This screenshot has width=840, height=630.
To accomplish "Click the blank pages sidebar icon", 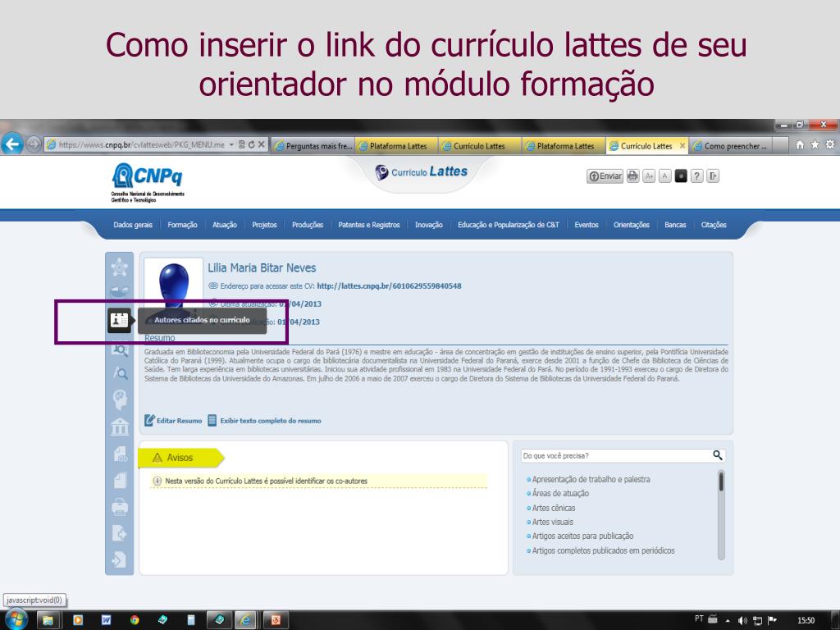I will [x=120, y=480].
